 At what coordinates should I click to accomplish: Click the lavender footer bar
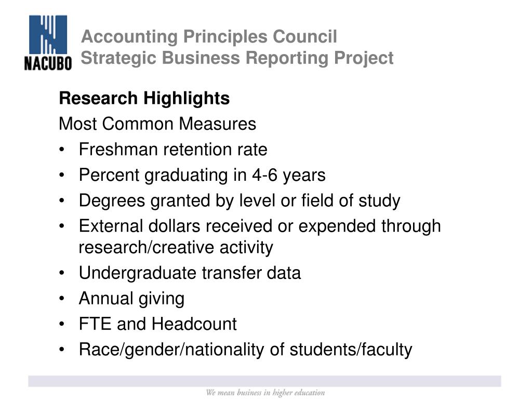pos(264,381)
